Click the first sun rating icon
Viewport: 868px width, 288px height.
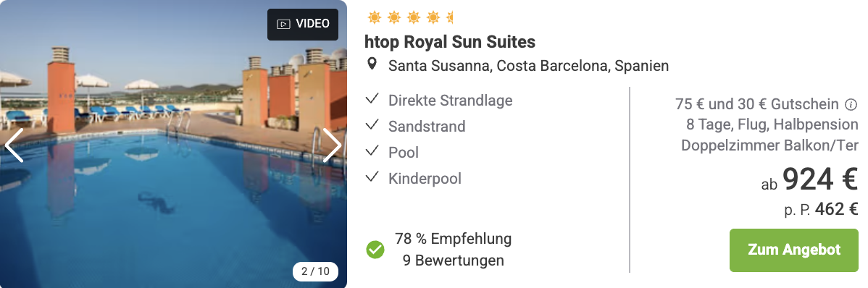[x=374, y=17]
